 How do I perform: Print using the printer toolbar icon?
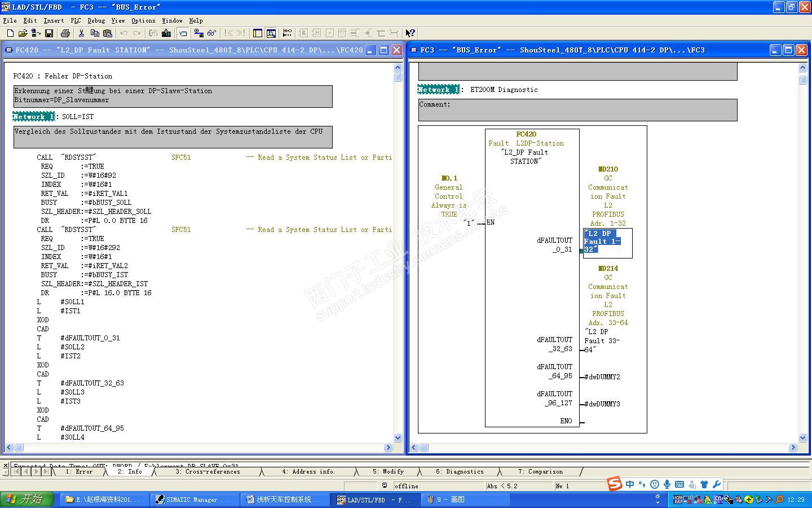(x=65, y=33)
